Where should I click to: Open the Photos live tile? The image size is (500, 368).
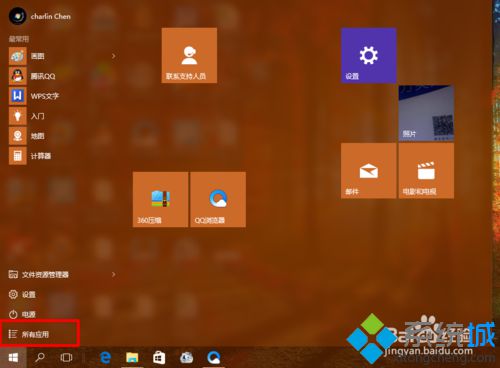pyautogui.click(x=426, y=113)
